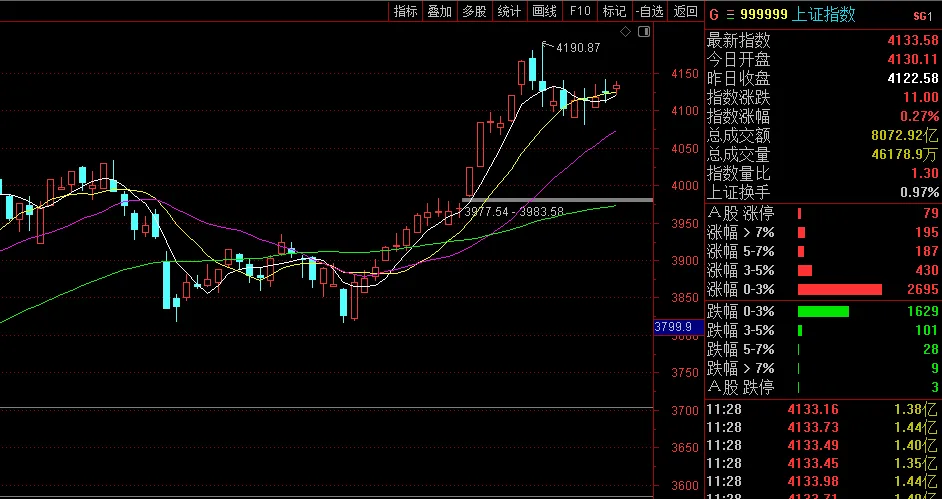Activate the 画线 drawing line tool

pos(545,11)
